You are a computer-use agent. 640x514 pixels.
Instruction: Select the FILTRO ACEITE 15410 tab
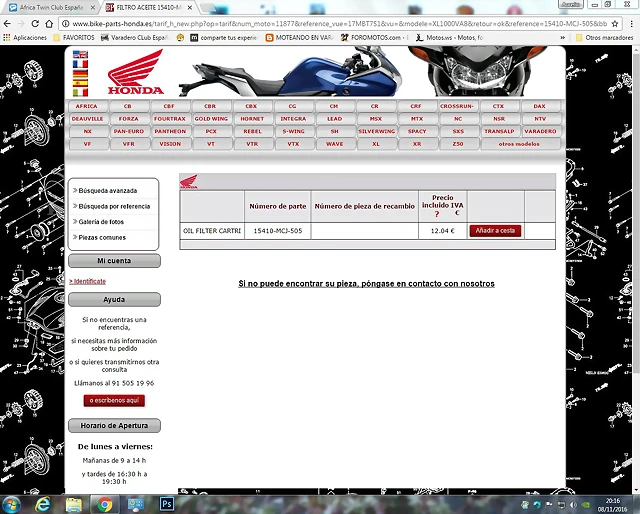[149, 7]
